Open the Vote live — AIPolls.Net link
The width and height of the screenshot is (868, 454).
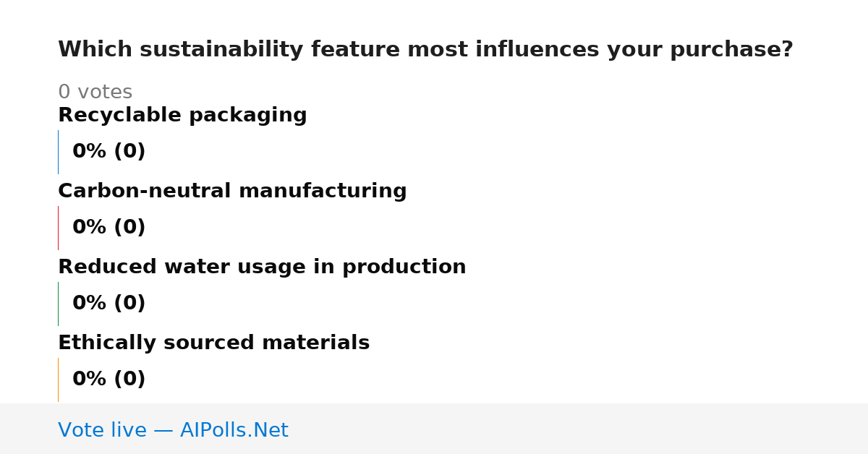173,430
